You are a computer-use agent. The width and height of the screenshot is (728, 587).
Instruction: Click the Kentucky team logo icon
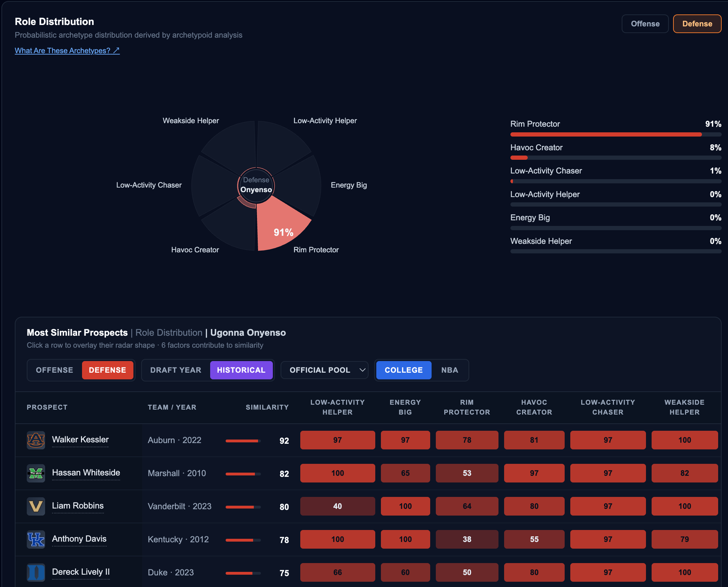click(x=36, y=539)
